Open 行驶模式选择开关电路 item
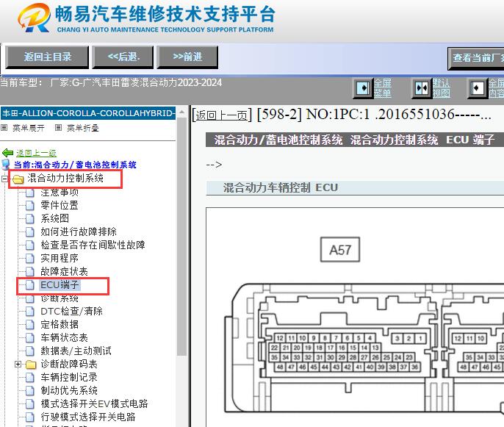This screenshot has width=504, height=427. click(87, 417)
